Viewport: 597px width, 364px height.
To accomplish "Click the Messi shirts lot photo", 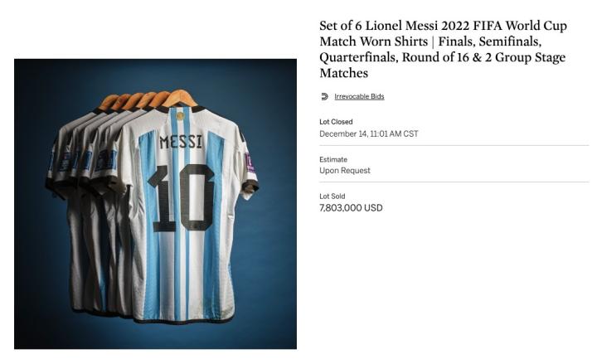I will [x=155, y=204].
